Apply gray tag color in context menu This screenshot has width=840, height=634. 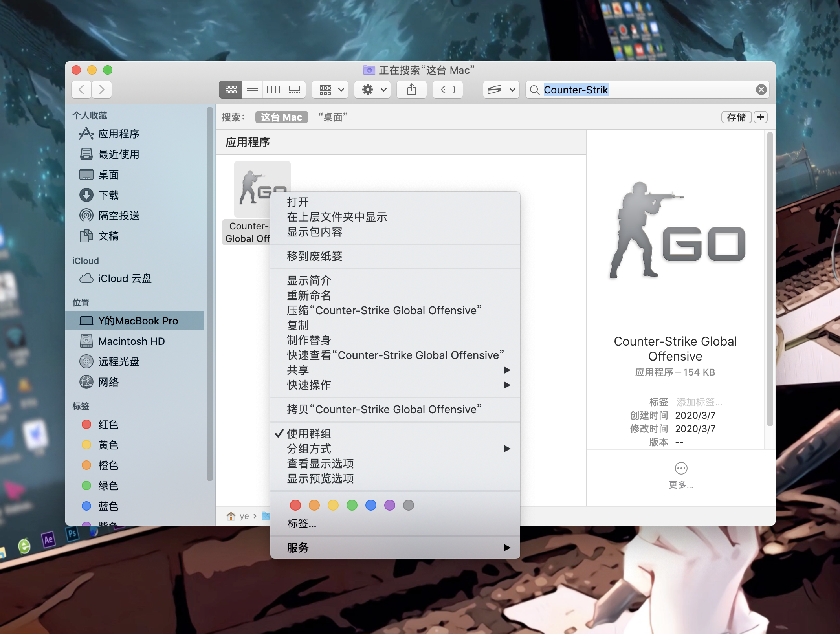(x=409, y=505)
